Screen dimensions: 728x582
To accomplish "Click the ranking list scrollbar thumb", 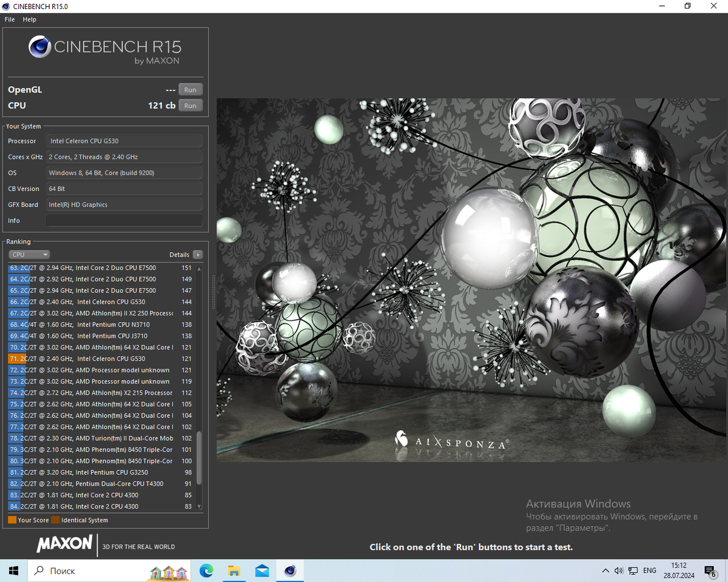I will (x=200, y=458).
